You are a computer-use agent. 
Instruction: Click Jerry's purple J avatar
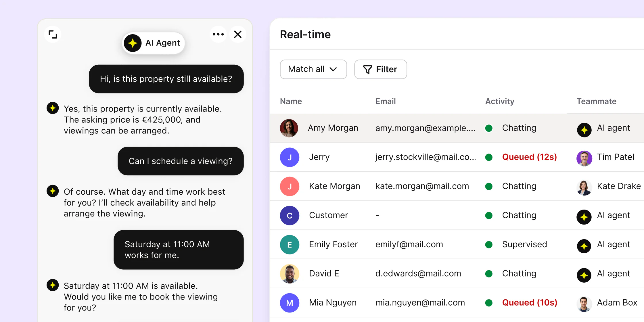pyautogui.click(x=290, y=157)
